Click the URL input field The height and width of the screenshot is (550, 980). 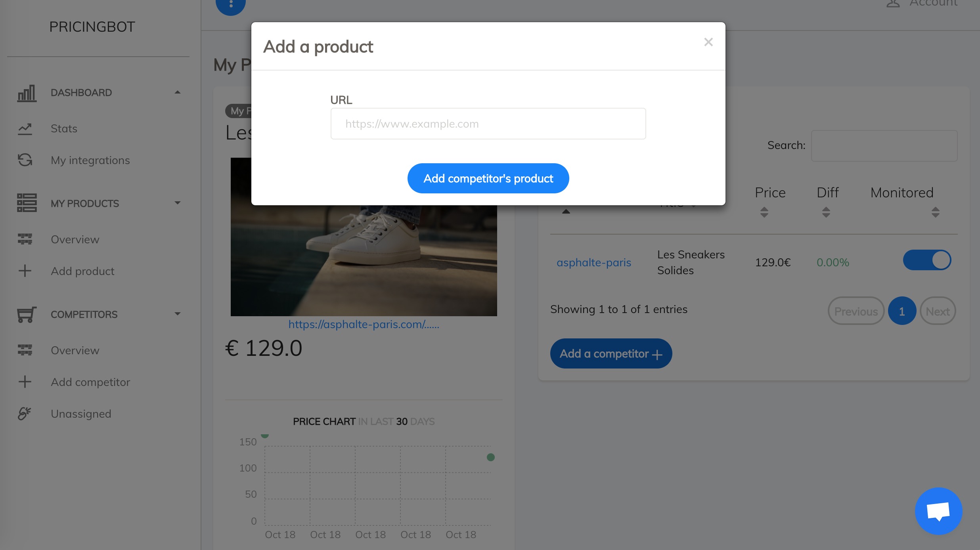(x=488, y=124)
